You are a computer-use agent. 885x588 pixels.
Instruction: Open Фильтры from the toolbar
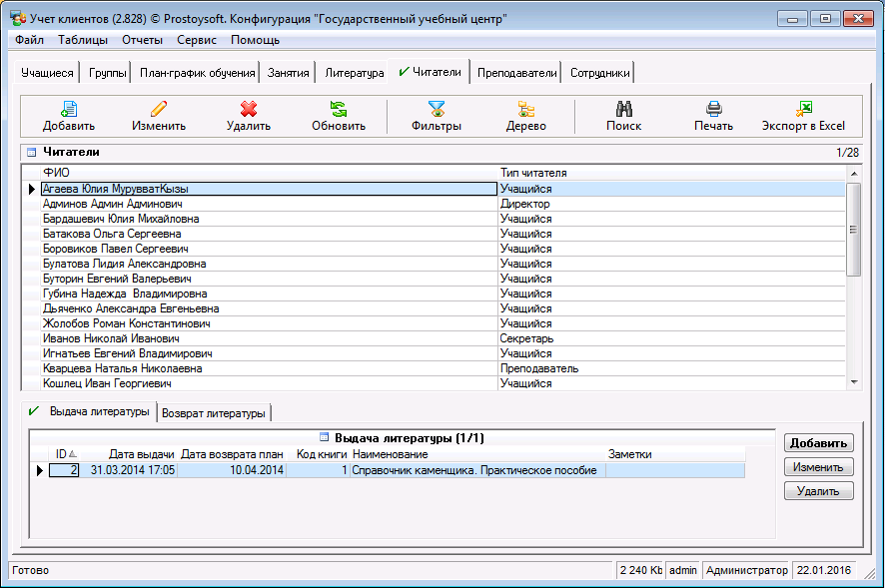pyautogui.click(x=436, y=110)
